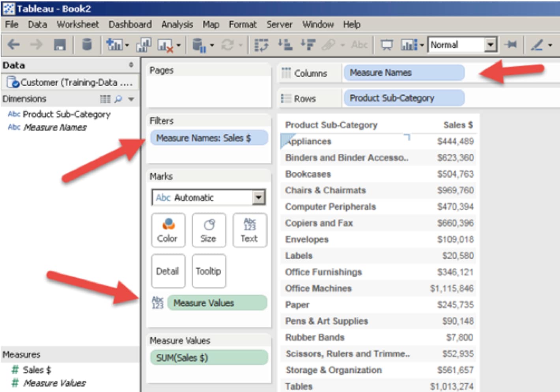Select Sales $ field under Measures

click(37, 370)
